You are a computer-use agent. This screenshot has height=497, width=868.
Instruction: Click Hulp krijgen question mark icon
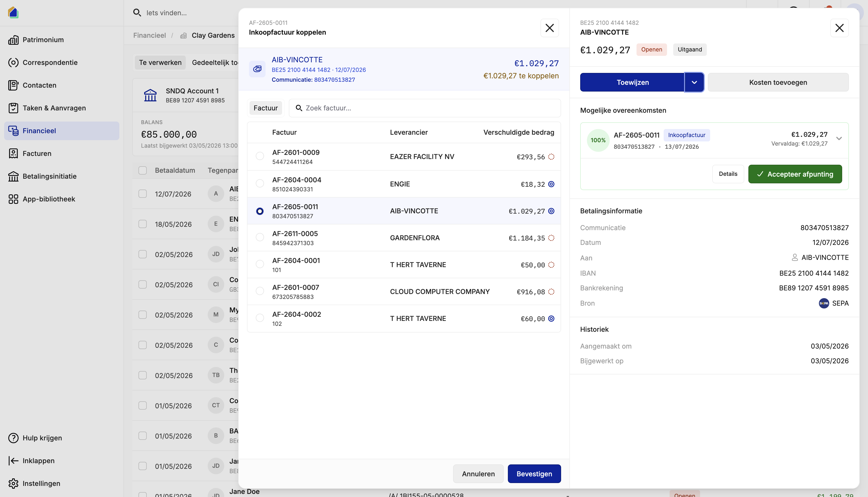coord(13,438)
